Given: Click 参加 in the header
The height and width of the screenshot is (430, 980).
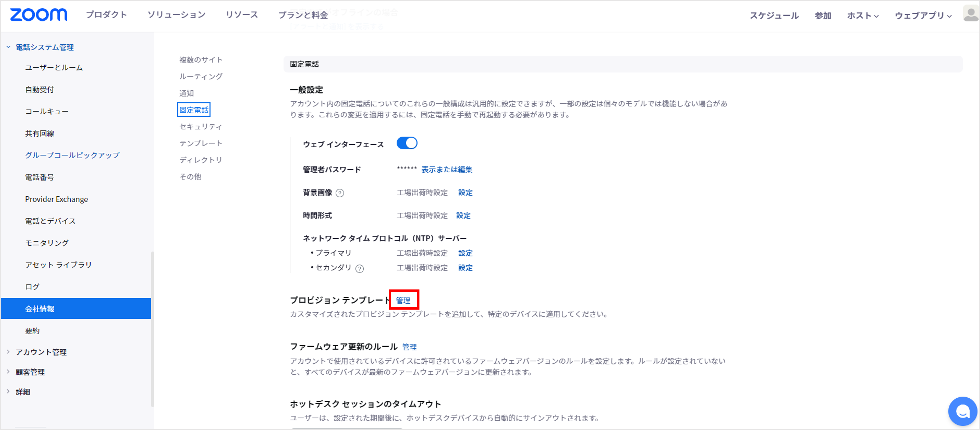Looking at the screenshot, I should point(823,16).
